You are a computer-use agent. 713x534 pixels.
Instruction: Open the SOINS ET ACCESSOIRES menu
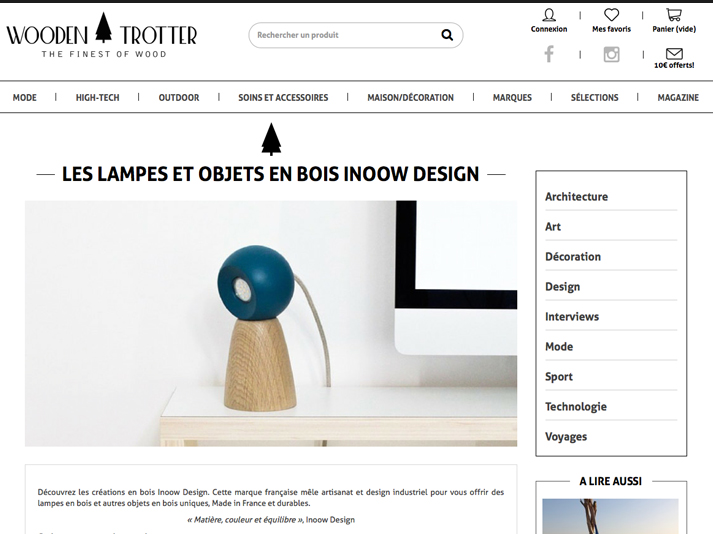(x=283, y=97)
